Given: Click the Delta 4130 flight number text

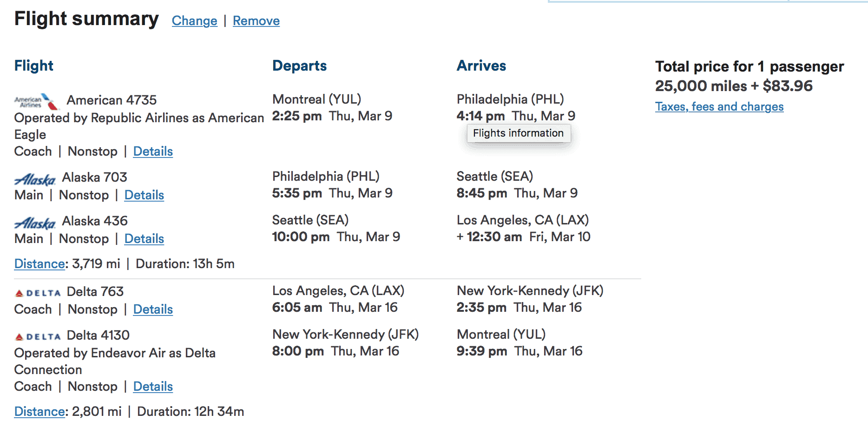Looking at the screenshot, I should (x=98, y=335).
